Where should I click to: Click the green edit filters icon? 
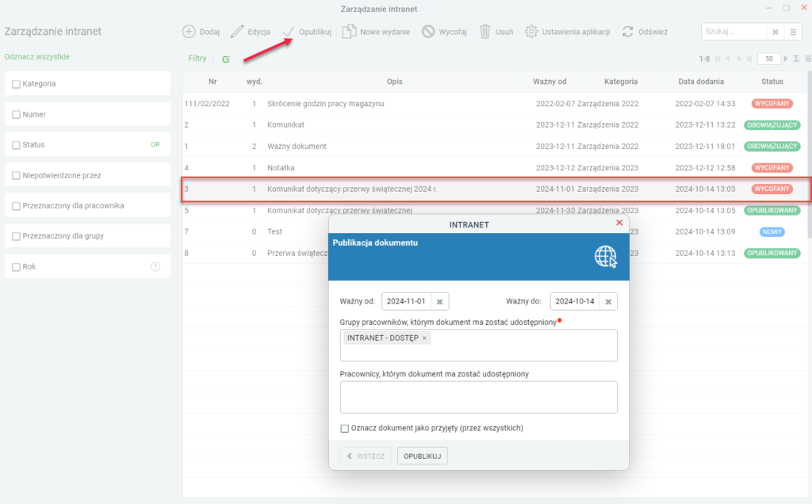(226, 59)
